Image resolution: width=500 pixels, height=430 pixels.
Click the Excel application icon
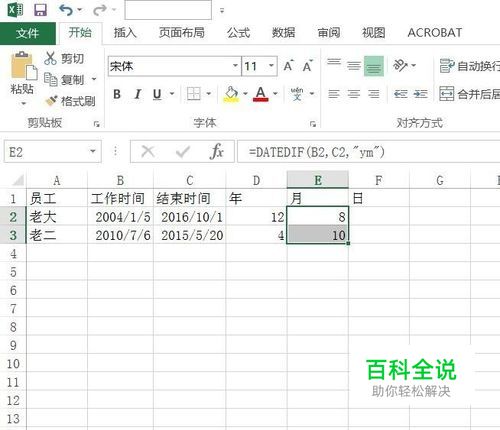(x=16, y=10)
